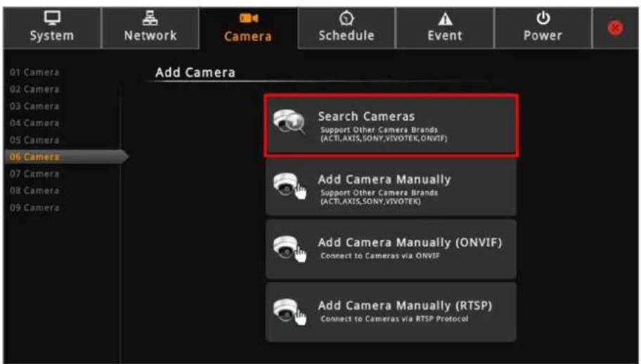This screenshot has width=641, height=364.
Task: Click the Network topology icon
Action: point(150,18)
